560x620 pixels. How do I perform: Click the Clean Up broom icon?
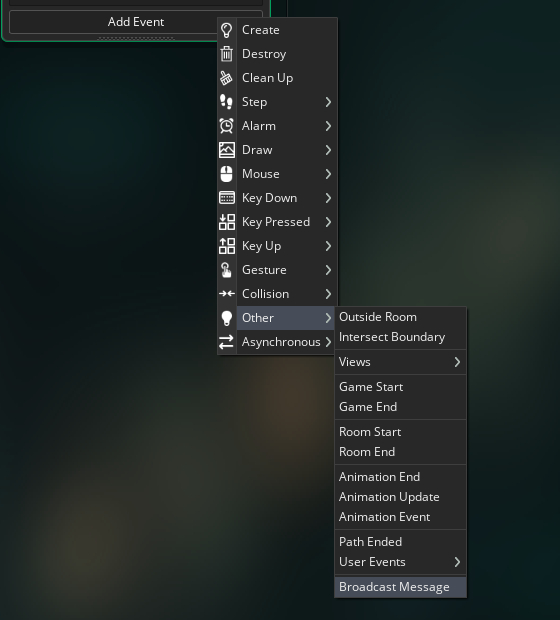tap(227, 78)
